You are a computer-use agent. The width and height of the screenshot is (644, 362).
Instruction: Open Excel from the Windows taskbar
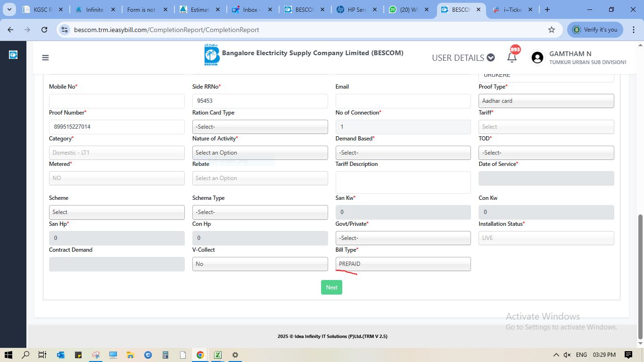(218, 355)
